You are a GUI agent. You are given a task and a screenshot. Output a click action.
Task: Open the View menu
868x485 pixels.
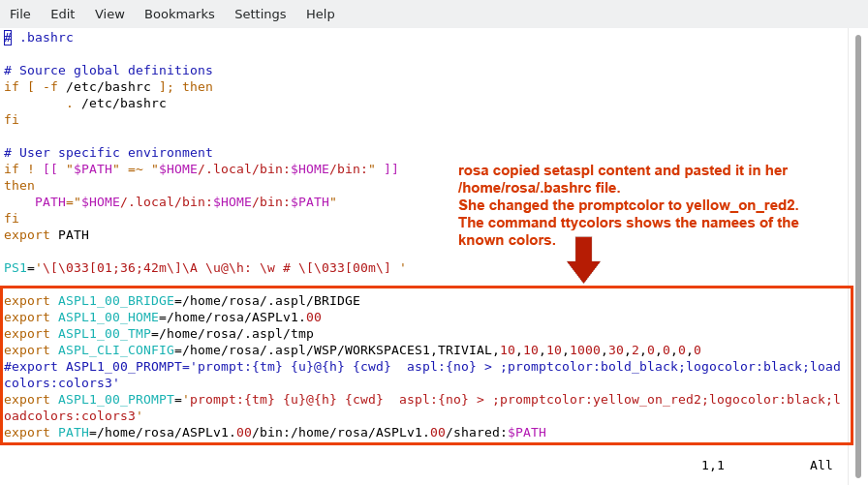pyautogui.click(x=109, y=14)
